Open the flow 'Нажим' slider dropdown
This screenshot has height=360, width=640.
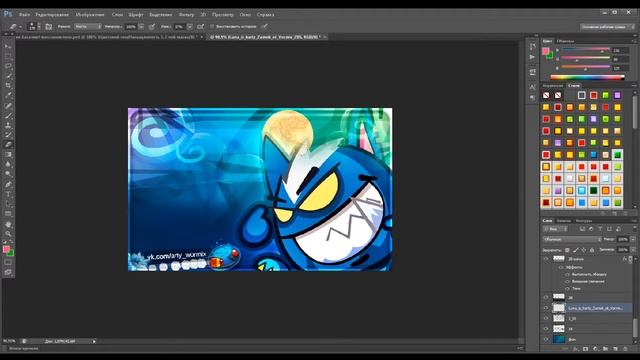click(190, 27)
